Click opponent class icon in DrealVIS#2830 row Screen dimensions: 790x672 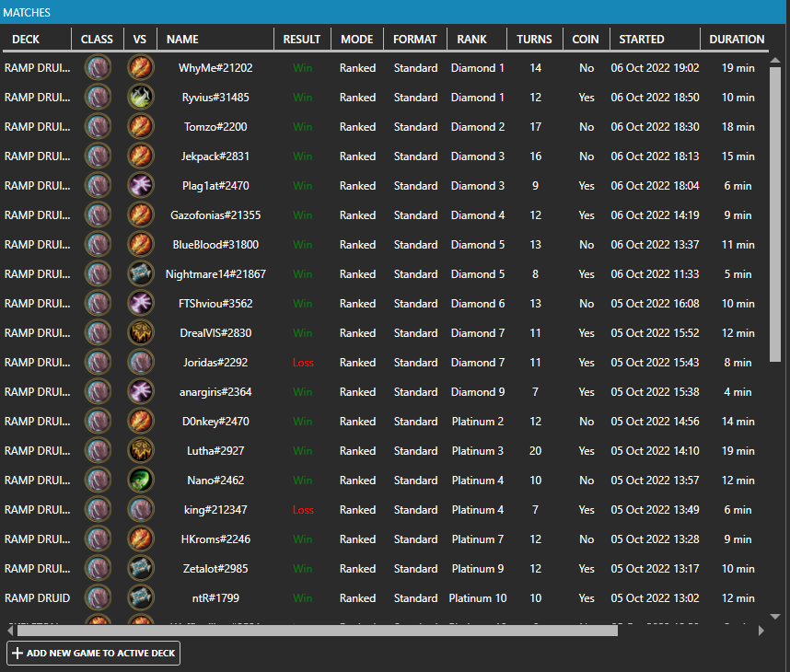141,333
